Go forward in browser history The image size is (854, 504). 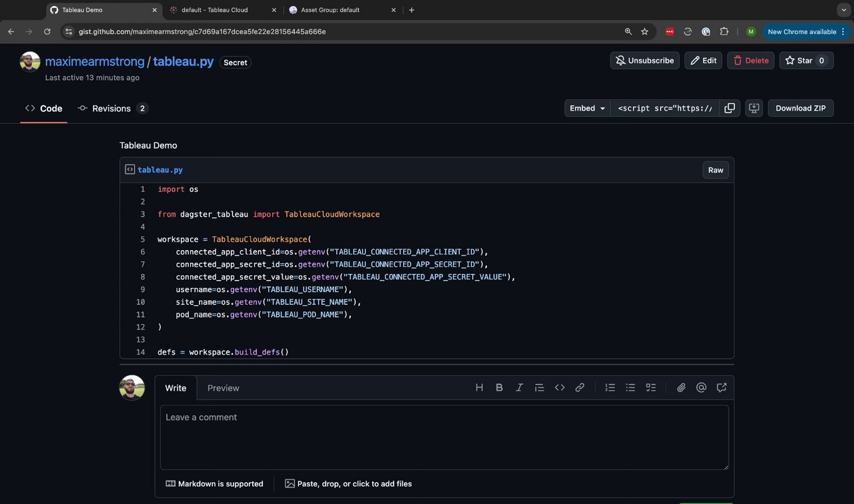29,31
